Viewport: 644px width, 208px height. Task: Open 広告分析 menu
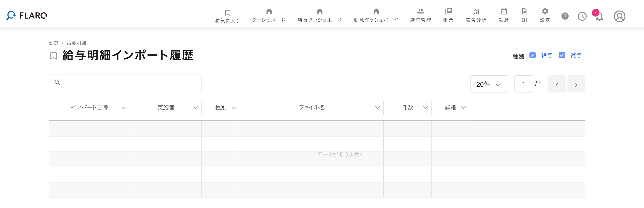click(476, 16)
